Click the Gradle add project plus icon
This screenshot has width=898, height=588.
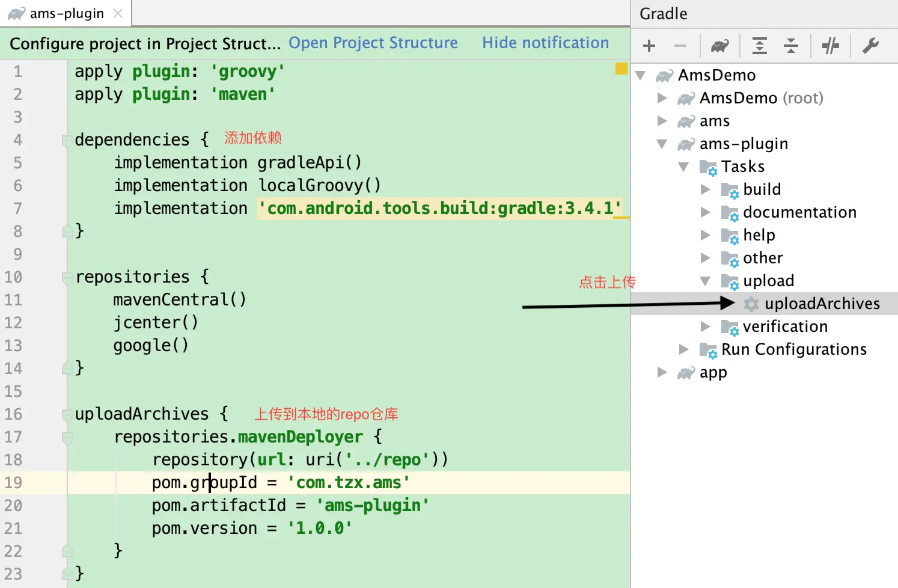[649, 46]
